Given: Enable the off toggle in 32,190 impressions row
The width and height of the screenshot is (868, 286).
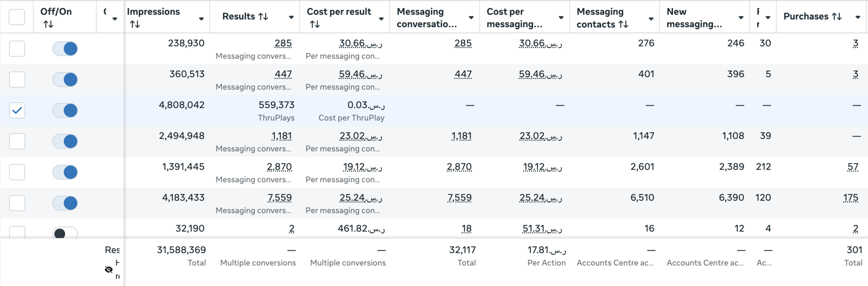Looking at the screenshot, I should [x=65, y=233].
